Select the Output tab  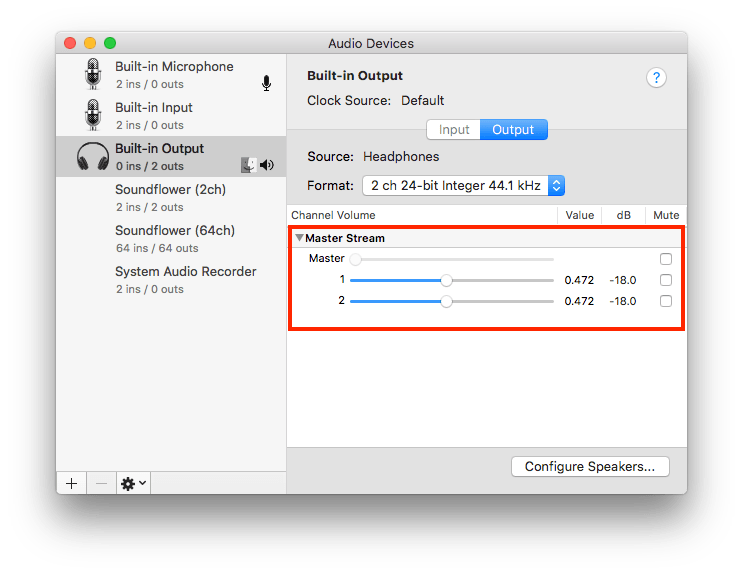tap(513, 130)
